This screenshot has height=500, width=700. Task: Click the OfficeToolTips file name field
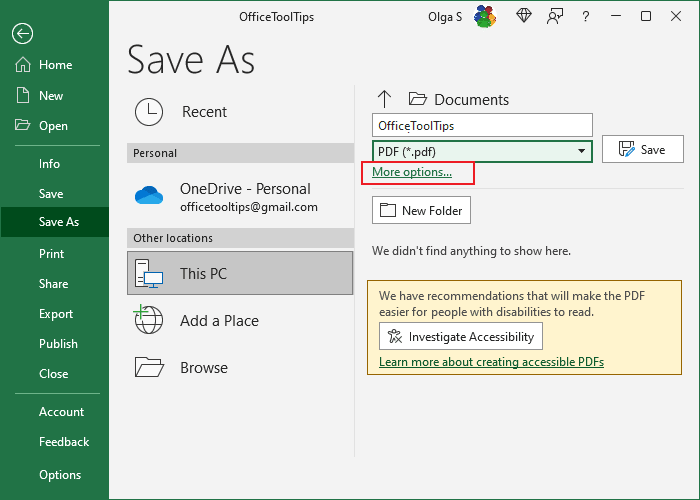482,125
